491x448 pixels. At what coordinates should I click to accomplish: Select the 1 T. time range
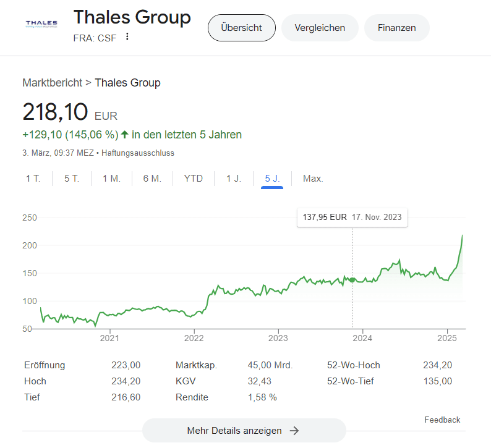(33, 179)
